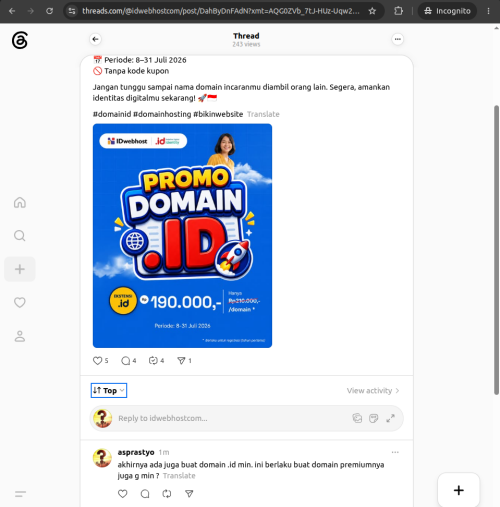Click the Incognito indicator
Screen dimensions: 500x507
tap(447, 11)
